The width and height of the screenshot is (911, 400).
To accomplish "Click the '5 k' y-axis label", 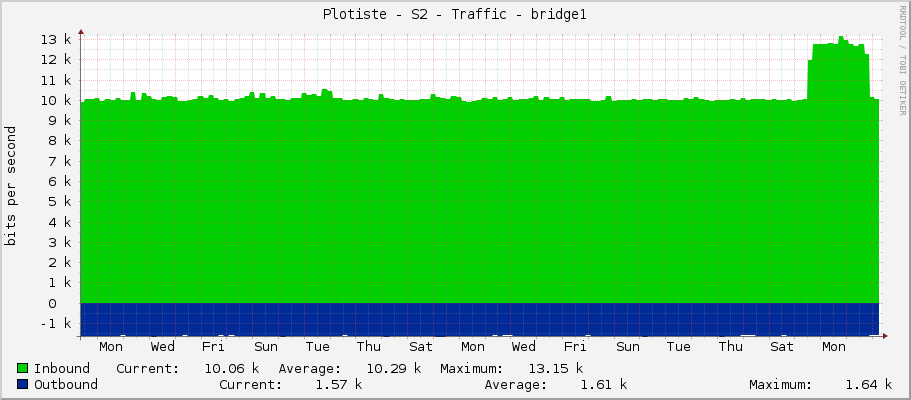I will click(60, 202).
